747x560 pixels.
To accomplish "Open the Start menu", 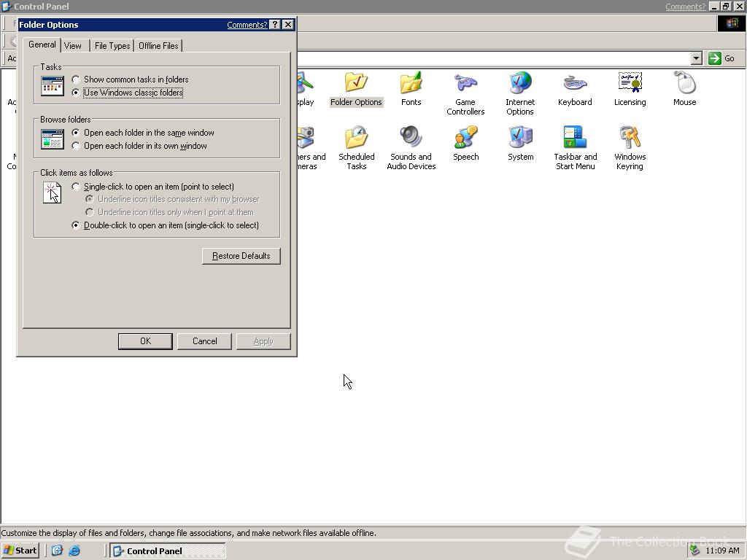I will click(20, 551).
